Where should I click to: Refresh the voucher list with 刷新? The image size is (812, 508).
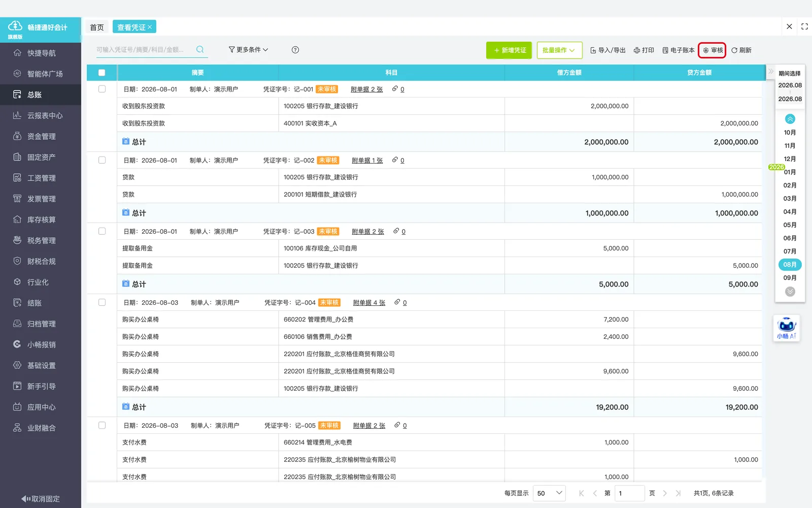[x=741, y=50]
